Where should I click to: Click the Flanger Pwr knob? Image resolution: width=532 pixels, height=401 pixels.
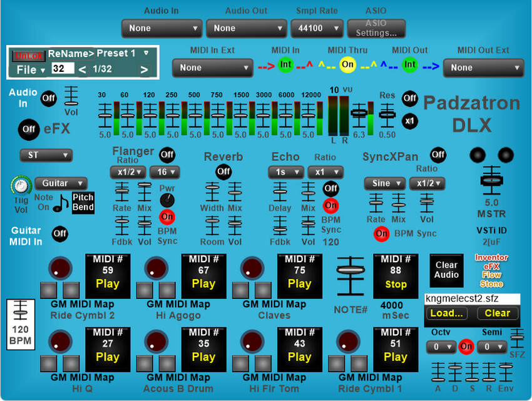[x=166, y=200]
